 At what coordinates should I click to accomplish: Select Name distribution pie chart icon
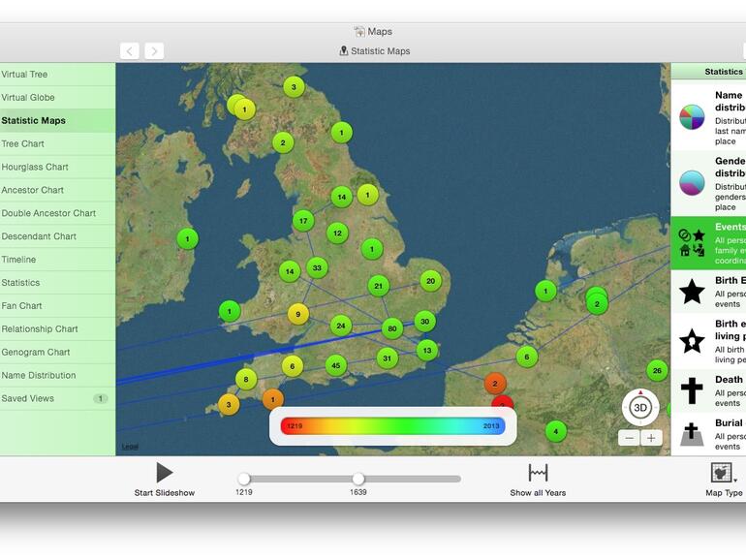click(692, 117)
